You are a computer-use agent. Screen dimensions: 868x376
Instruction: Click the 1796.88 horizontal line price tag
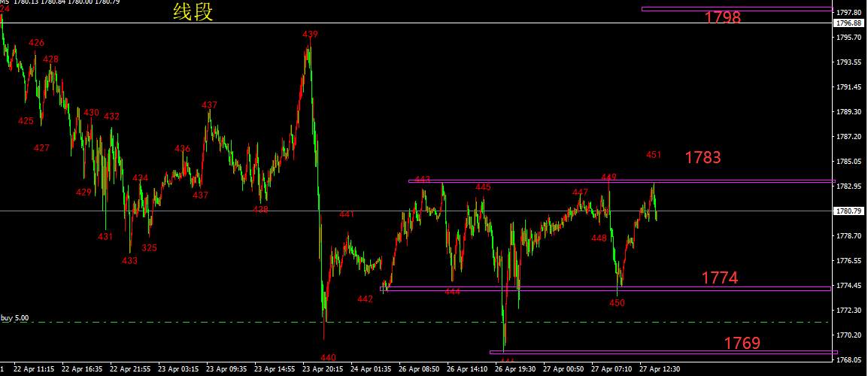pyautogui.click(x=850, y=23)
